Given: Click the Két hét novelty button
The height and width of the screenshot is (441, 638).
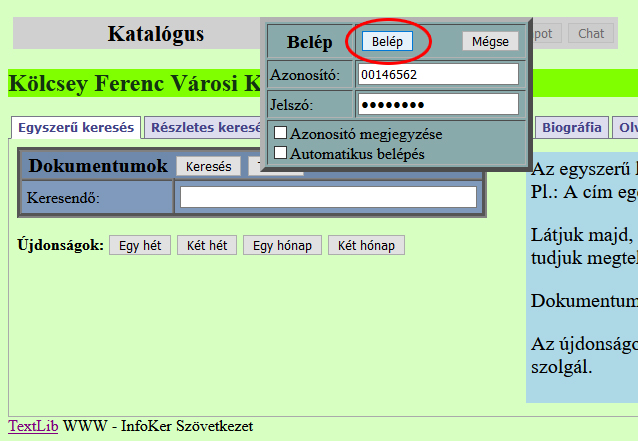Looking at the screenshot, I should (x=207, y=246).
